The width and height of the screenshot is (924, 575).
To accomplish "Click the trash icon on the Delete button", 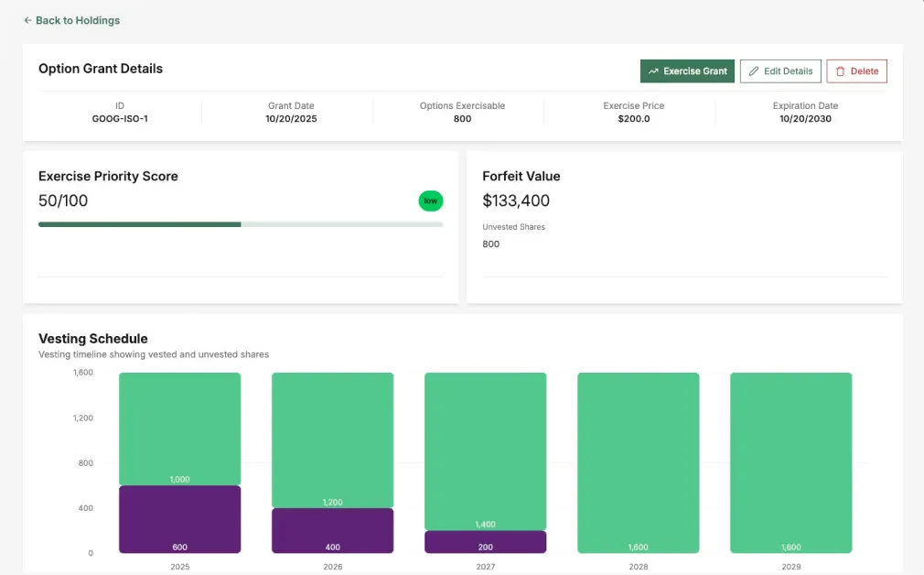I will tap(839, 71).
